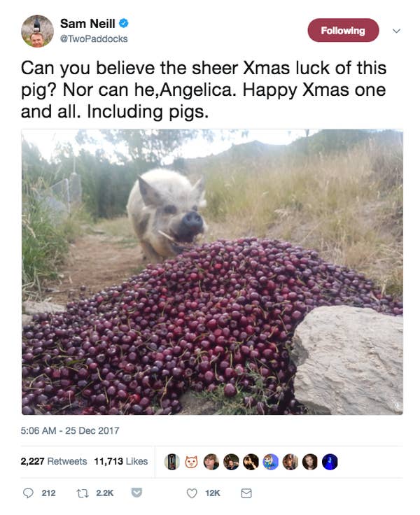The height and width of the screenshot is (515, 420).
Task: Click the dark blue last liker avatar
Action: pos(330,462)
